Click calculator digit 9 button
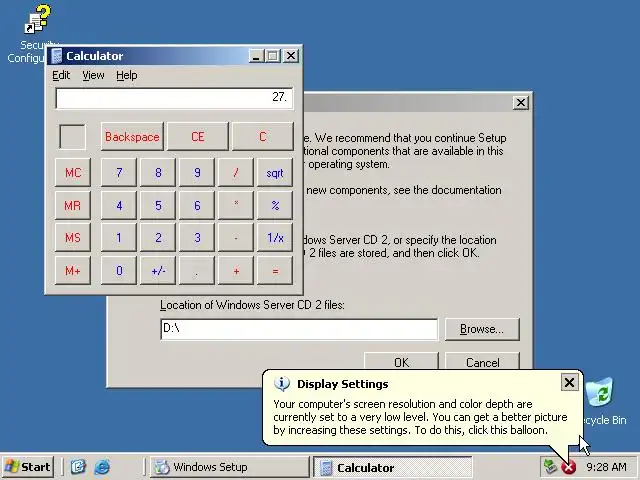Viewport: 640px width, 480px height. pyautogui.click(x=197, y=173)
